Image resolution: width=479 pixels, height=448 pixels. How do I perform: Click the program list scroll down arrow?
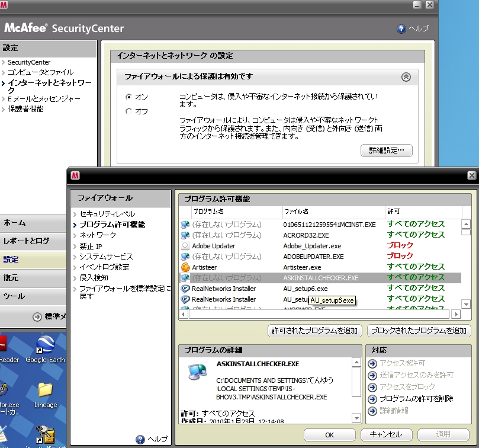click(466, 304)
